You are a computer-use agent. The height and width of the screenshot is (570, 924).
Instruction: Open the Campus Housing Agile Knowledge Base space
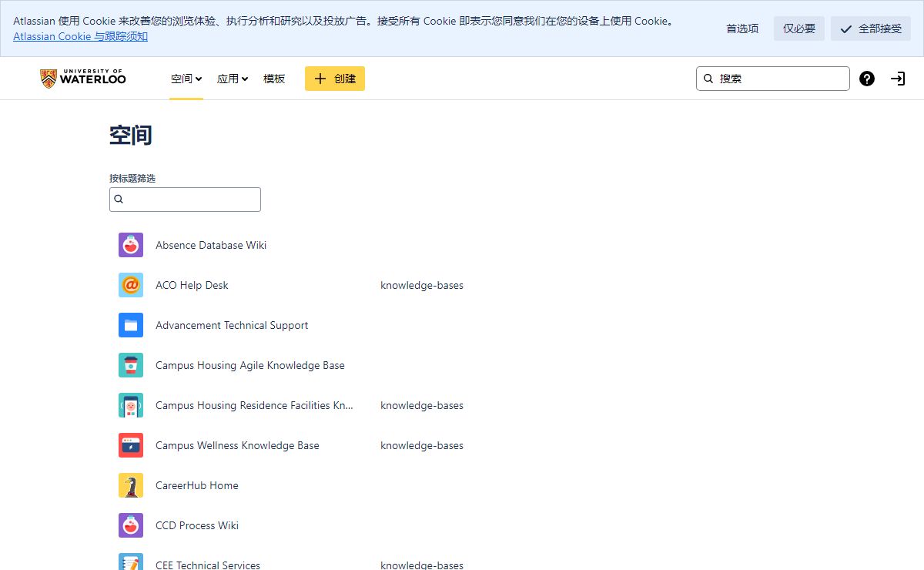pyautogui.click(x=250, y=365)
